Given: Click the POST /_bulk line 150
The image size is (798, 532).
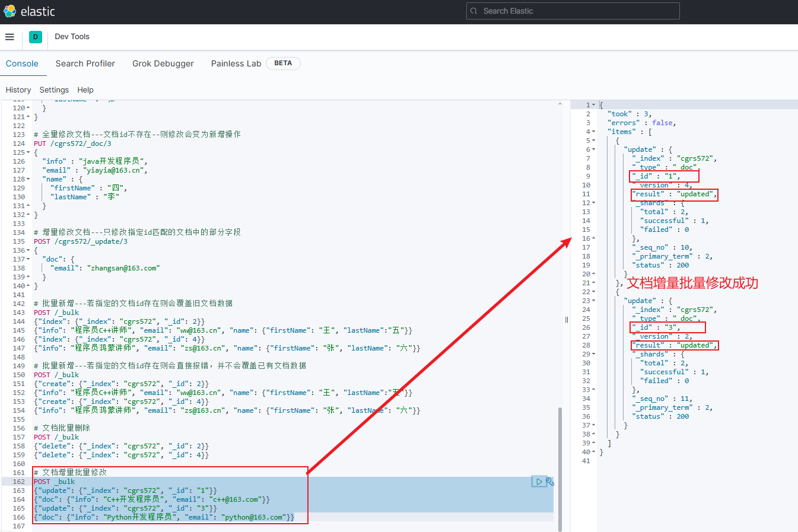Looking at the screenshot, I should [x=56, y=375].
